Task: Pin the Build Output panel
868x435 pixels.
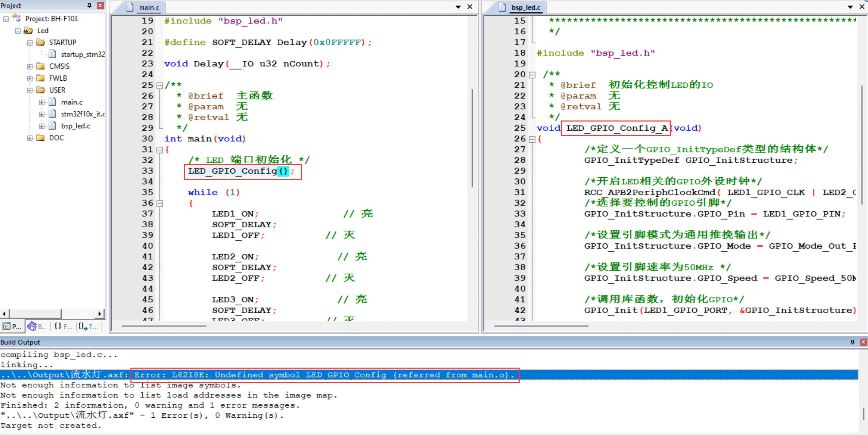Action: (x=852, y=342)
